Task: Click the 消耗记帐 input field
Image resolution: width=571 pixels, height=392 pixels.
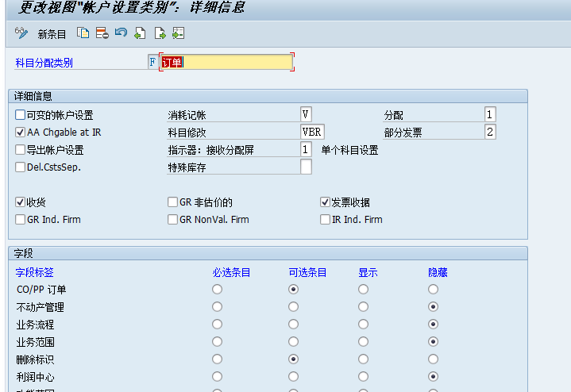Action: (x=306, y=114)
